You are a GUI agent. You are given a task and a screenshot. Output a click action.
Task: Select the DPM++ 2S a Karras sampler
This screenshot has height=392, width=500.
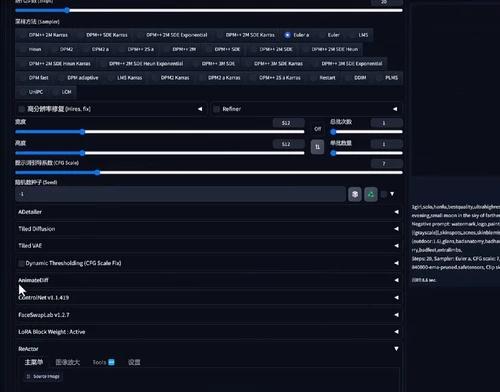[x=276, y=78]
